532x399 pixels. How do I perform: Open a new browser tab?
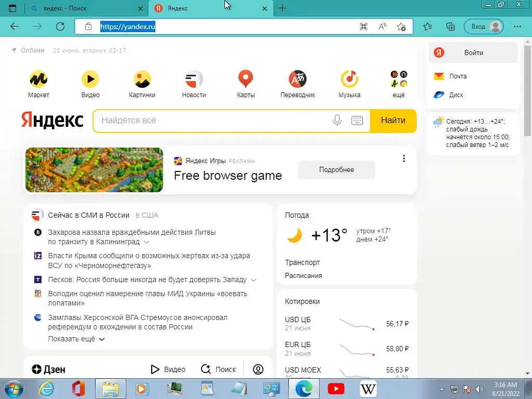(x=282, y=8)
